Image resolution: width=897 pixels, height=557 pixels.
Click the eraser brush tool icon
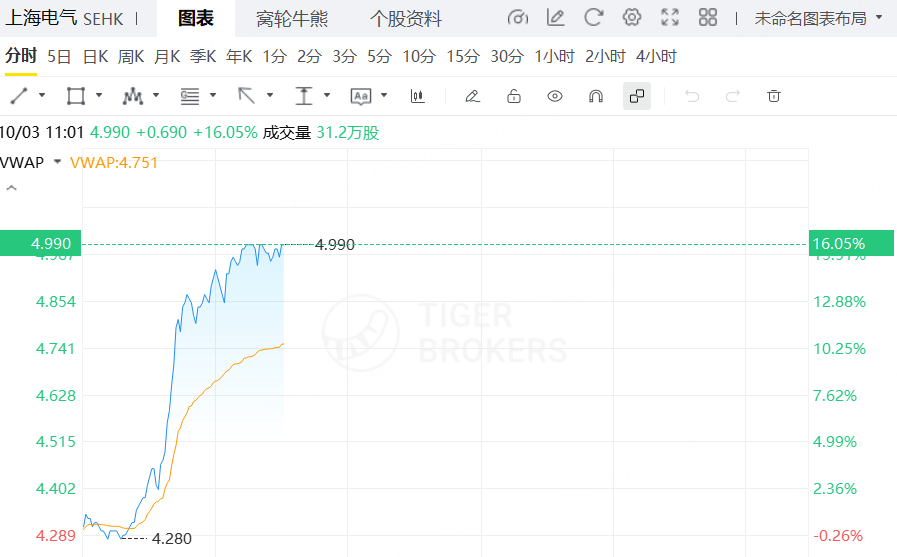(x=473, y=96)
